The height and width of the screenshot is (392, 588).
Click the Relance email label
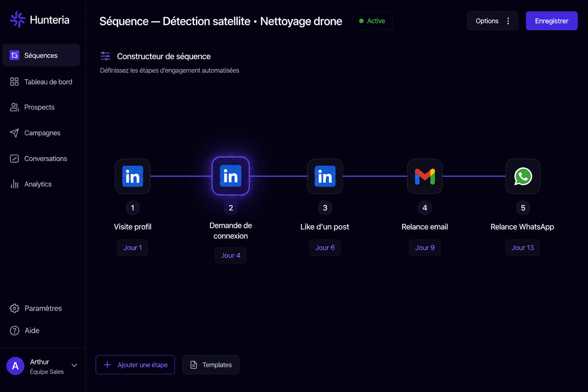(x=425, y=227)
